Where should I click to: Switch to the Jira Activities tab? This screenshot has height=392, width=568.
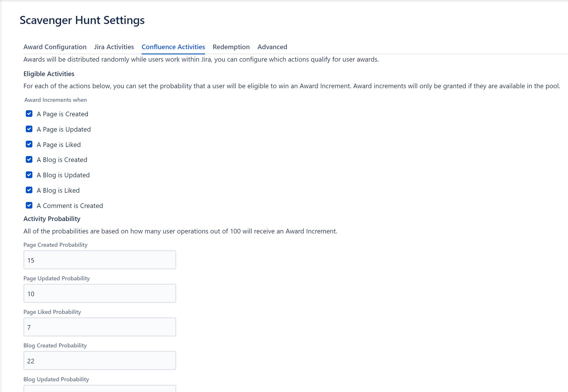[x=114, y=47]
